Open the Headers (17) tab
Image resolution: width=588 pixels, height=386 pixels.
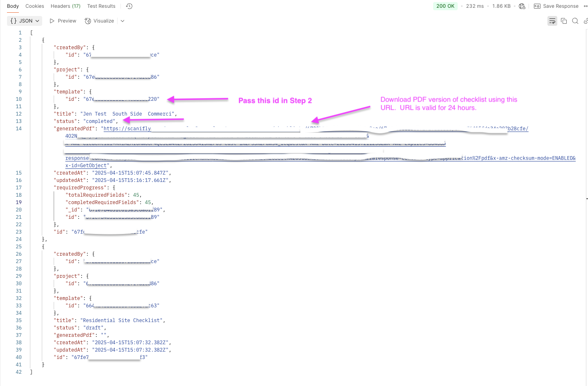pos(66,6)
